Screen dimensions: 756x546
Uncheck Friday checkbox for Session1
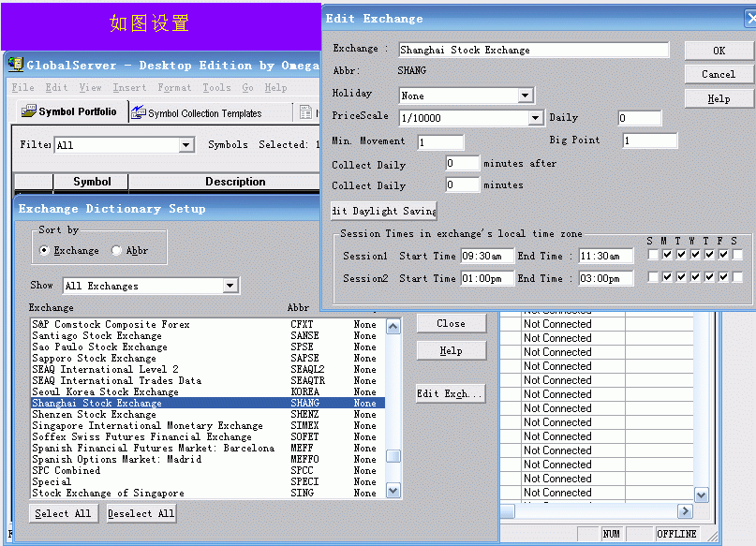click(723, 255)
